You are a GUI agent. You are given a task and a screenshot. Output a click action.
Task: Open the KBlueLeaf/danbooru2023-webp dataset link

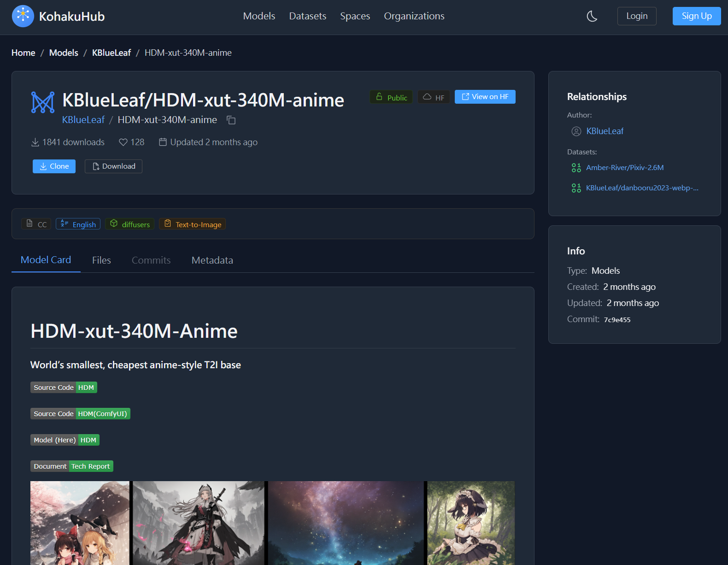(641, 188)
